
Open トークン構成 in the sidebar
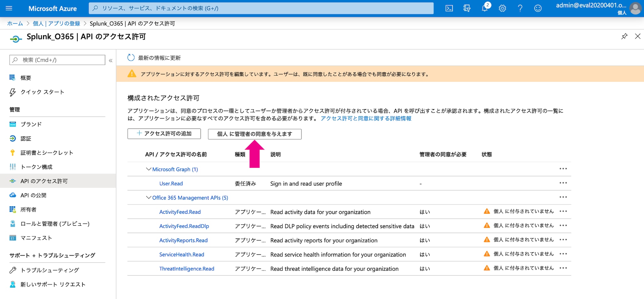[x=36, y=167]
